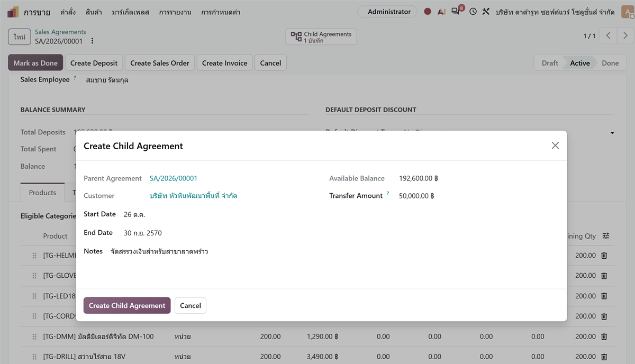The height and width of the screenshot is (364, 635).
Task: Close the Create Child Agreement dialog with X
Action: [555, 145]
